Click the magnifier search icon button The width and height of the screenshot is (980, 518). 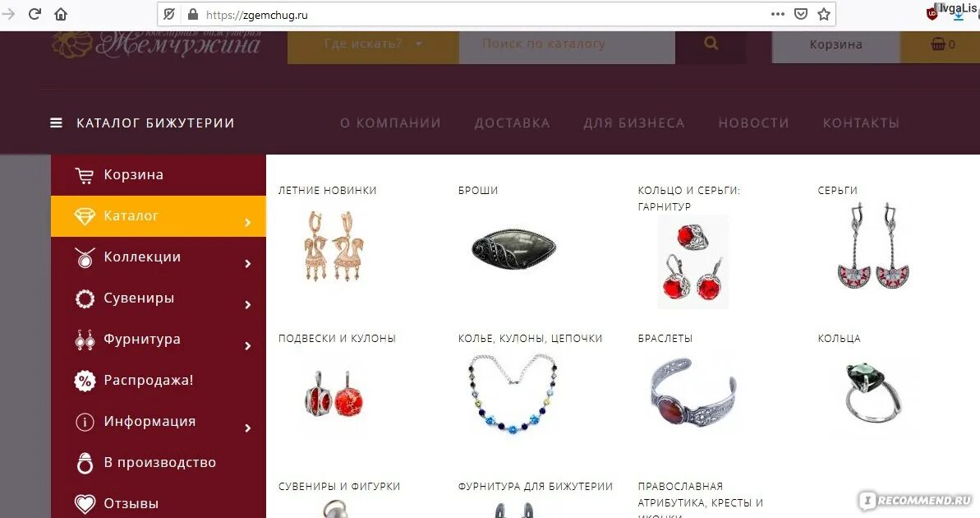711,43
